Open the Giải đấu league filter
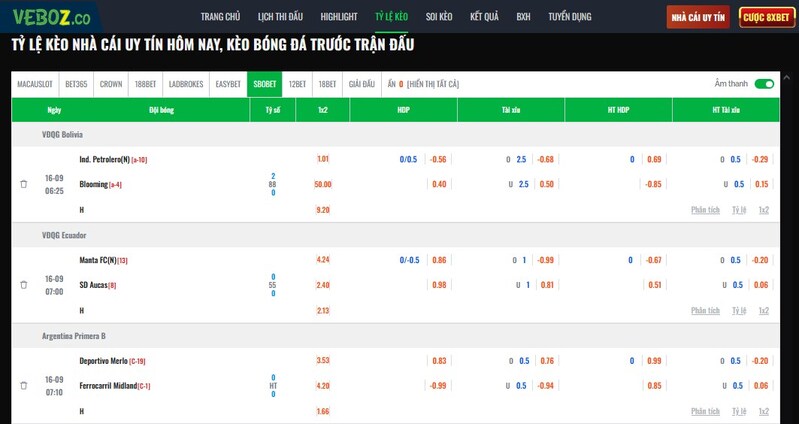 point(362,84)
